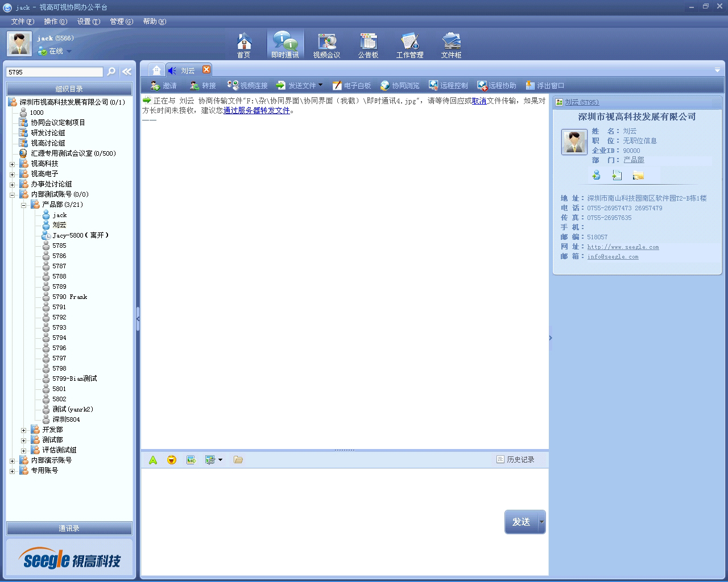The image size is (728, 582).
Task: Click the search field containing 5795
Action: 55,72
